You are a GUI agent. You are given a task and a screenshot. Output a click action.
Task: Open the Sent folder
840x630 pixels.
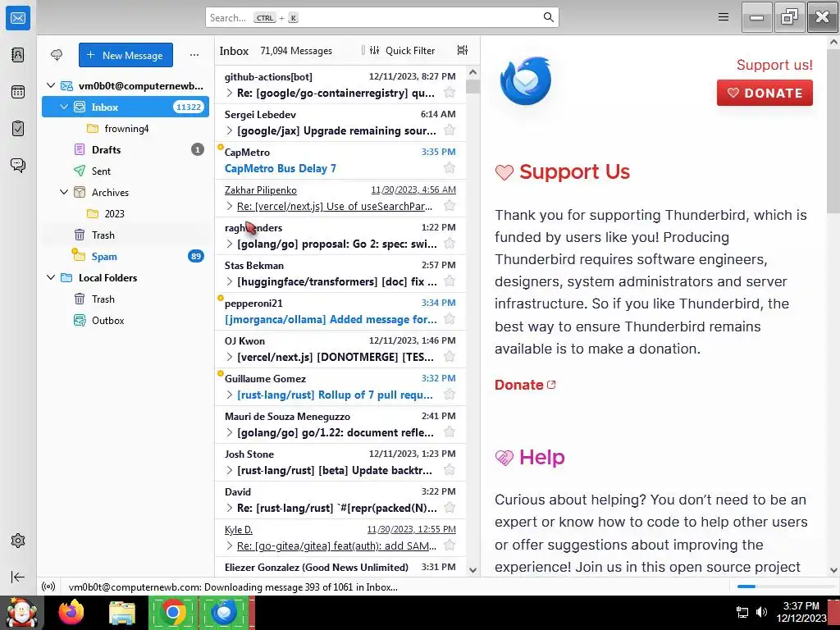point(126,171)
